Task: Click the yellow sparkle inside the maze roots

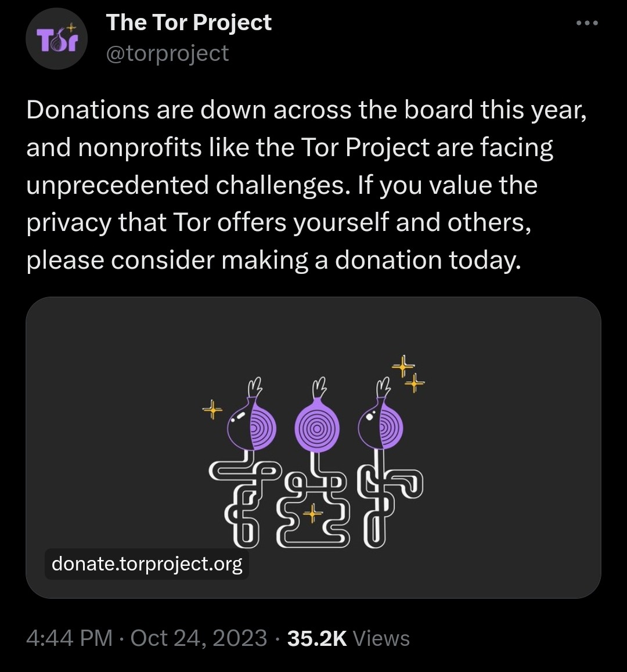Action: (312, 513)
